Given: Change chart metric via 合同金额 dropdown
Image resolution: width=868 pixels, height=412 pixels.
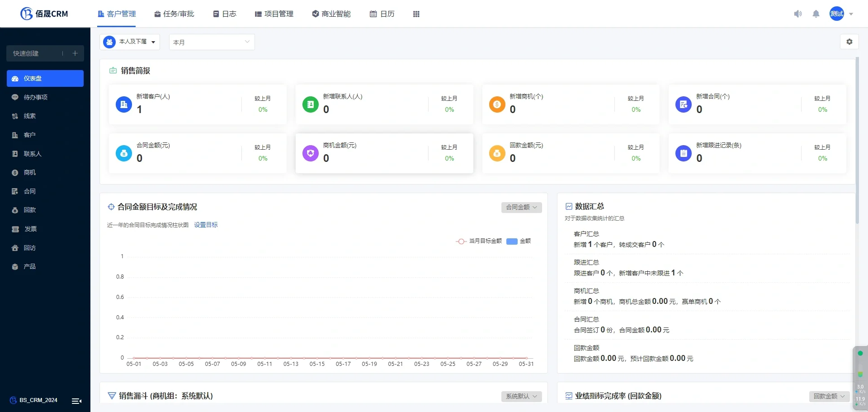Looking at the screenshot, I should coord(521,207).
